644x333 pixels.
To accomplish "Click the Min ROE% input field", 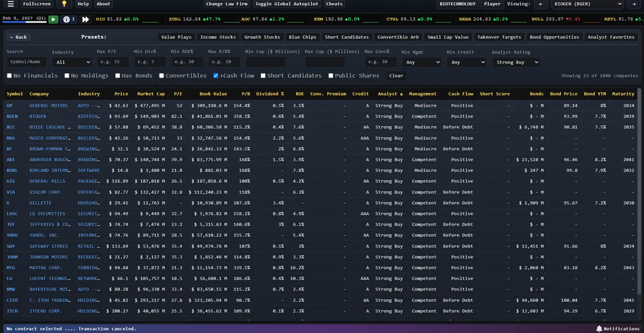I will (187, 62).
